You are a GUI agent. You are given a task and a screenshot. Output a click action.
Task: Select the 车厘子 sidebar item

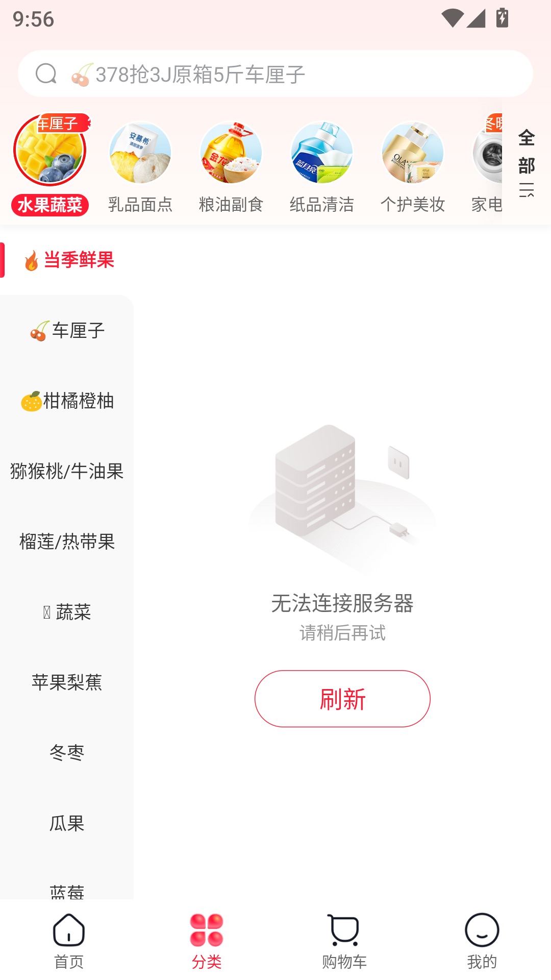pos(66,331)
